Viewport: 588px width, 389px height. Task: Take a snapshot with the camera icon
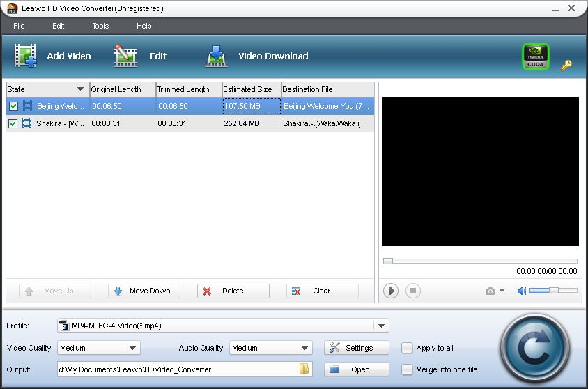click(x=490, y=291)
